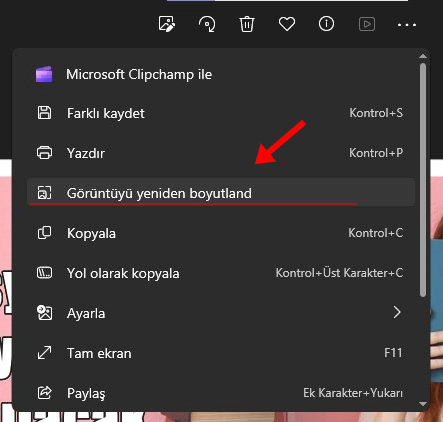This screenshot has width=443, height=422.
Task: Click the Microsoft Clipchamp purple icon
Action: tap(44, 74)
